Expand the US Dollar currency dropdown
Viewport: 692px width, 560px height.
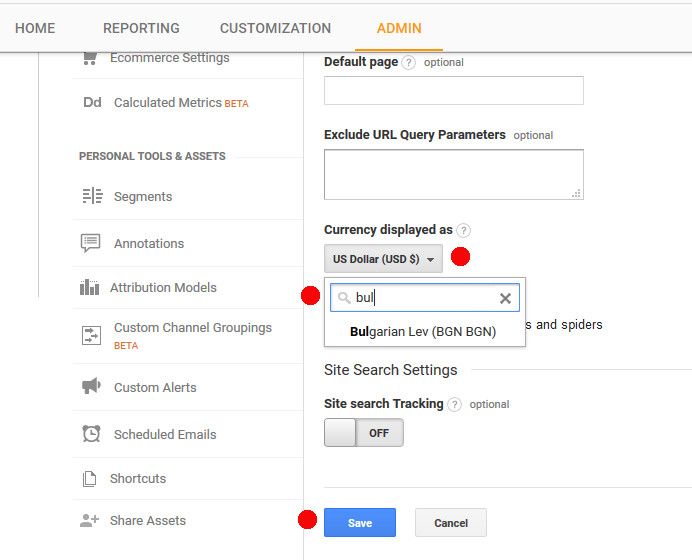pyautogui.click(x=383, y=259)
